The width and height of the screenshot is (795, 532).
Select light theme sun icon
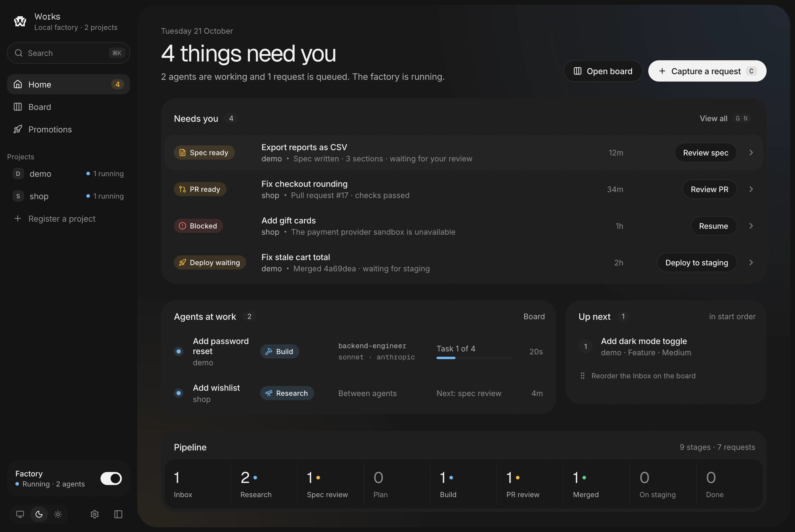point(58,514)
